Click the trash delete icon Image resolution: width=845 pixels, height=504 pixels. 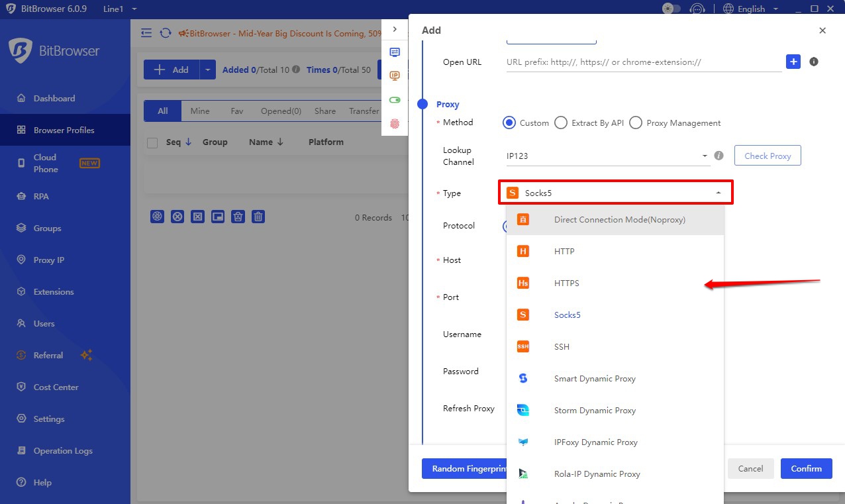pyautogui.click(x=259, y=217)
